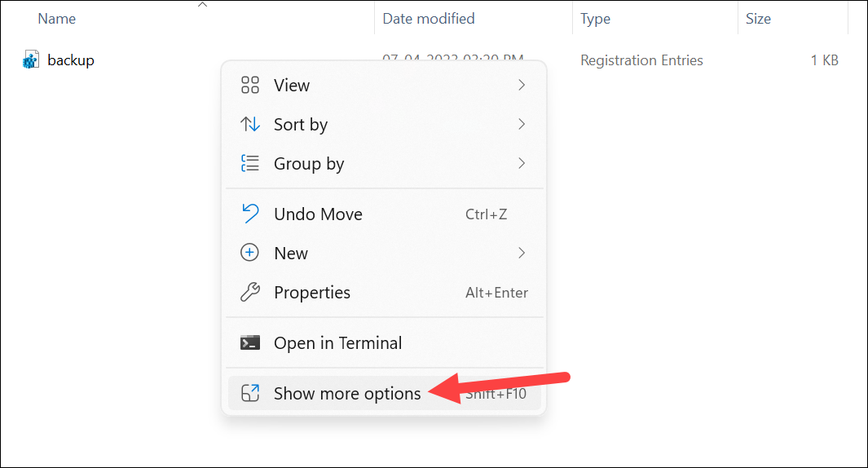This screenshot has height=468, width=868.
Task: Click the Group by list icon
Action: tap(249, 163)
